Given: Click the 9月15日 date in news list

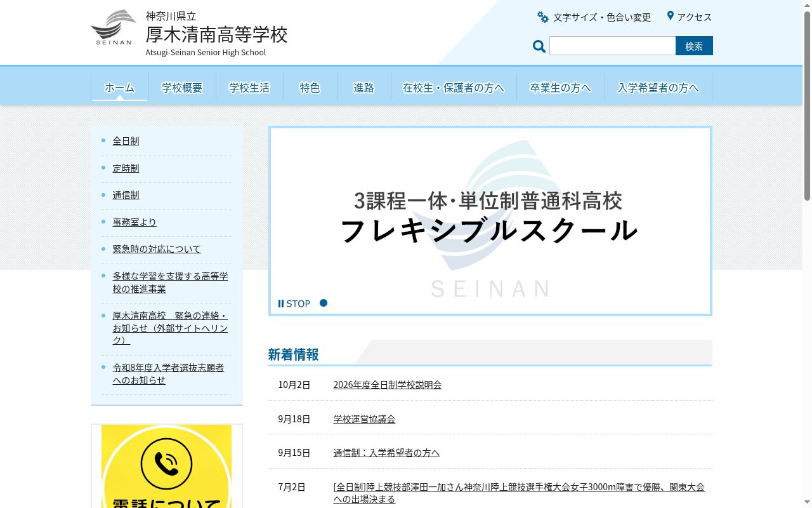Looking at the screenshot, I should 294,453.
